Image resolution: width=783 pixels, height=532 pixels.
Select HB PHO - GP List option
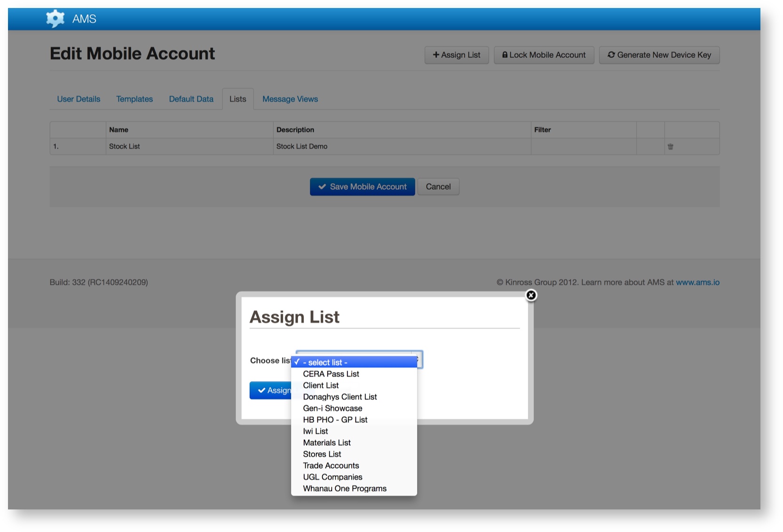(335, 420)
